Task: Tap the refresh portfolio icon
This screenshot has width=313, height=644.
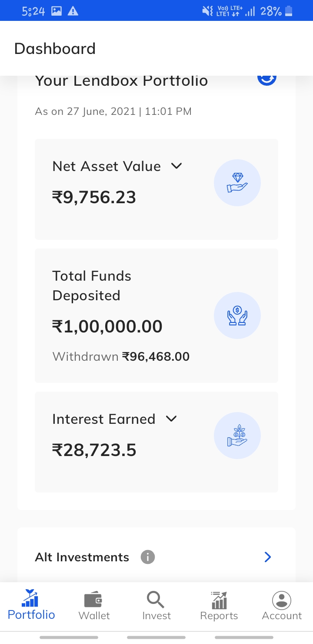Action: click(x=267, y=79)
